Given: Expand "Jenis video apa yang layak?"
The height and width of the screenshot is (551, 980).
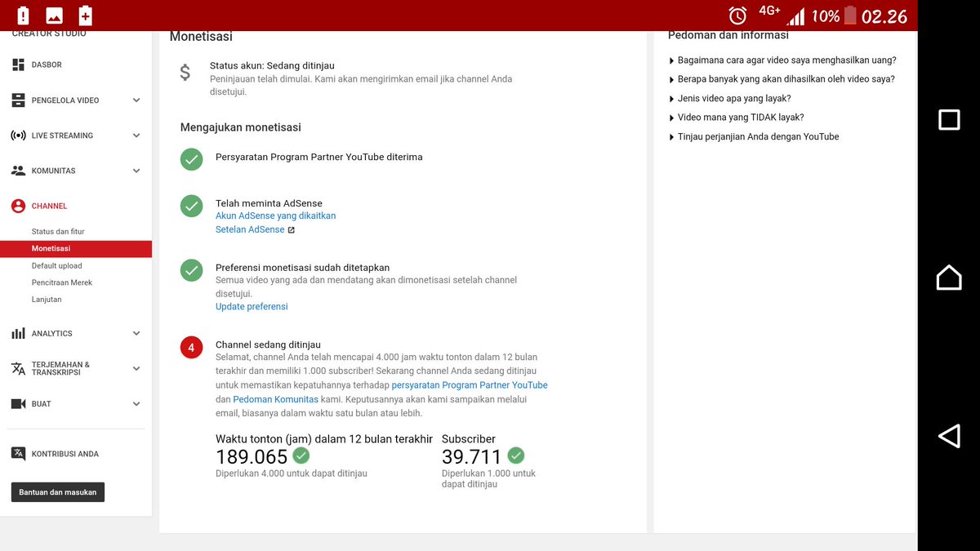Looking at the screenshot, I should pyautogui.click(x=729, y=98).
